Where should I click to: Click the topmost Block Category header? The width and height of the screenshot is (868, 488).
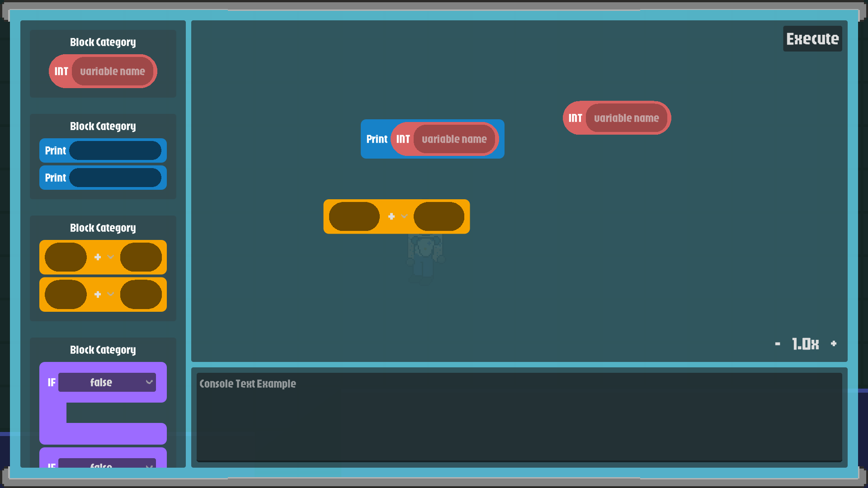[x=103, y=42]
